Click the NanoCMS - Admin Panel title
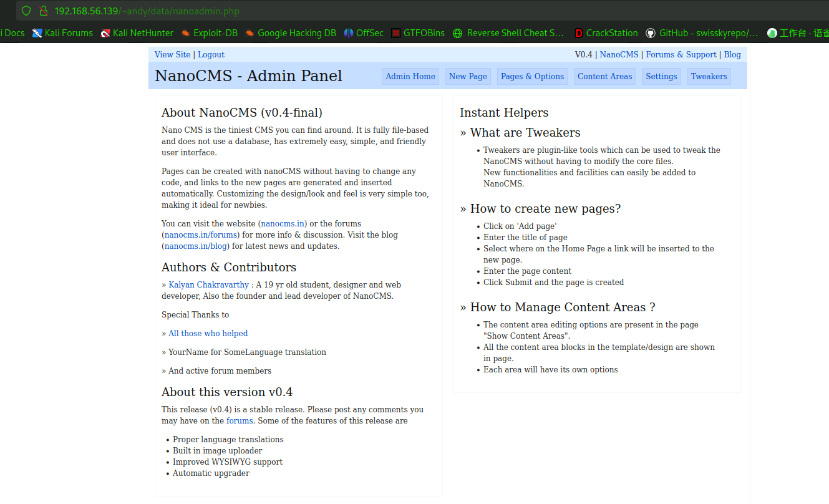This screenshot has height=504, width=829. click(x=248, y=75)
